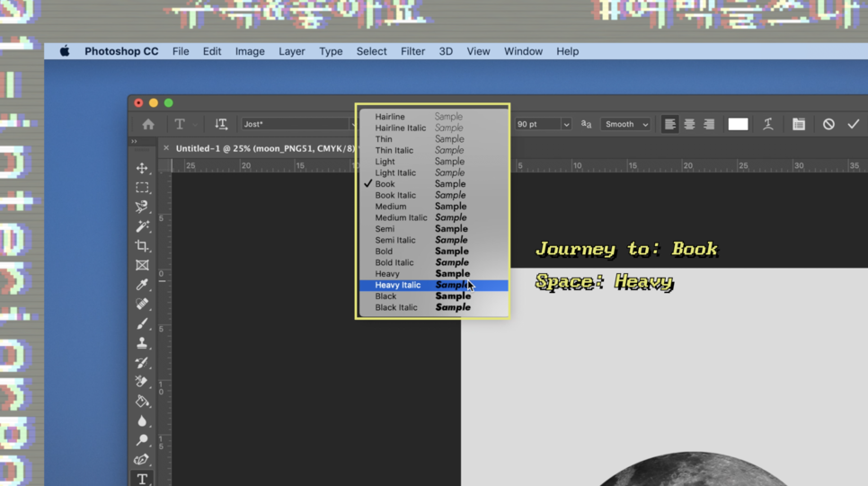Choose the Thin font style

point(433,139)
